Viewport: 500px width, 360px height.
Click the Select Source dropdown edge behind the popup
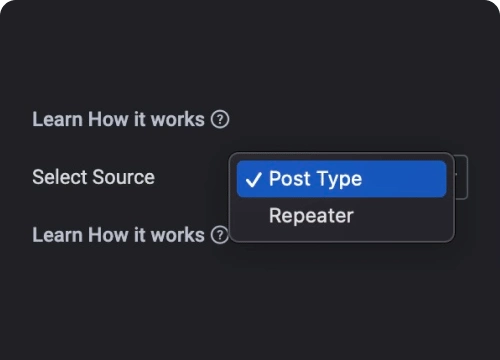(462, 177)
